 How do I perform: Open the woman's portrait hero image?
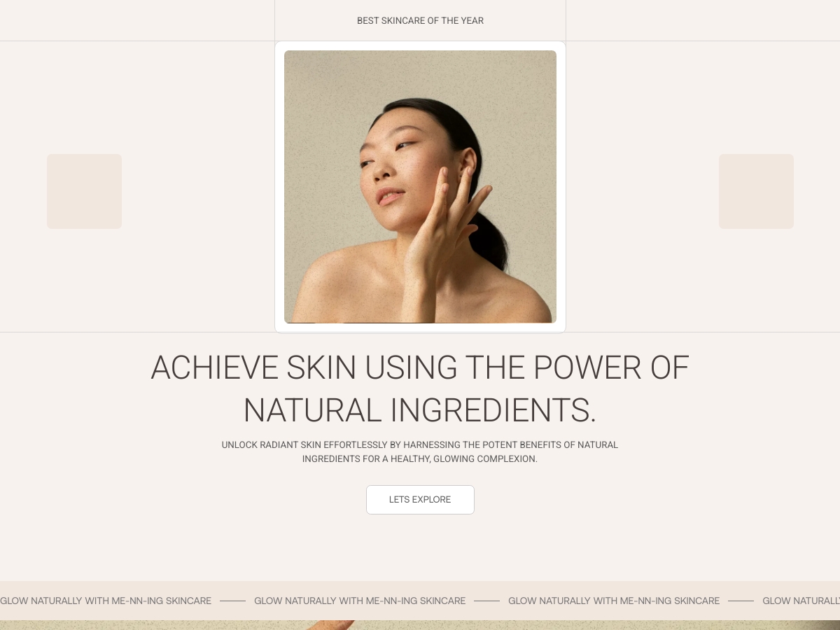tap(420, 187)
